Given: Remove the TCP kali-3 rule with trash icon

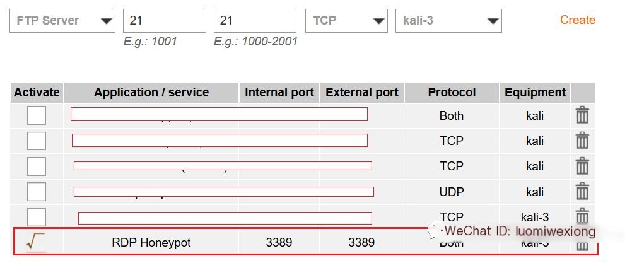Looking at the screenshot, I should click(582, 216).
